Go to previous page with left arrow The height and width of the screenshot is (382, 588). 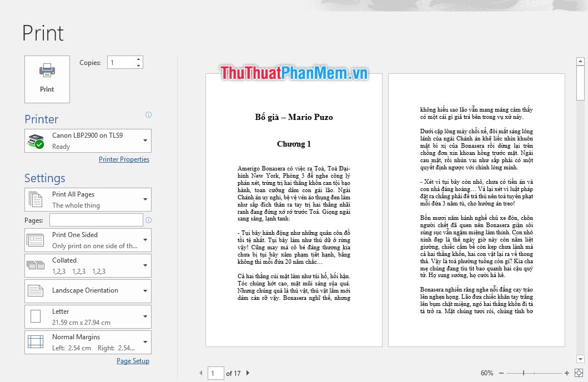201,373
